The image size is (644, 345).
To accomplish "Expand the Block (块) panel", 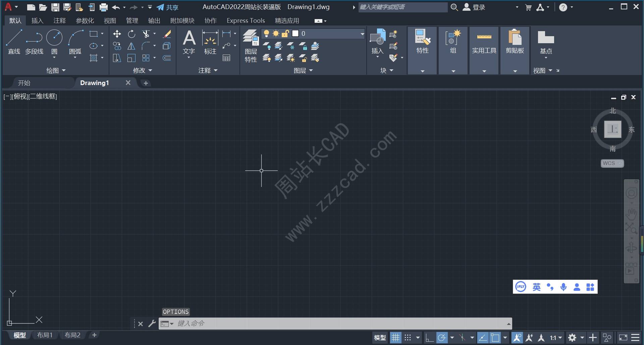I will (x=387, y=70).
